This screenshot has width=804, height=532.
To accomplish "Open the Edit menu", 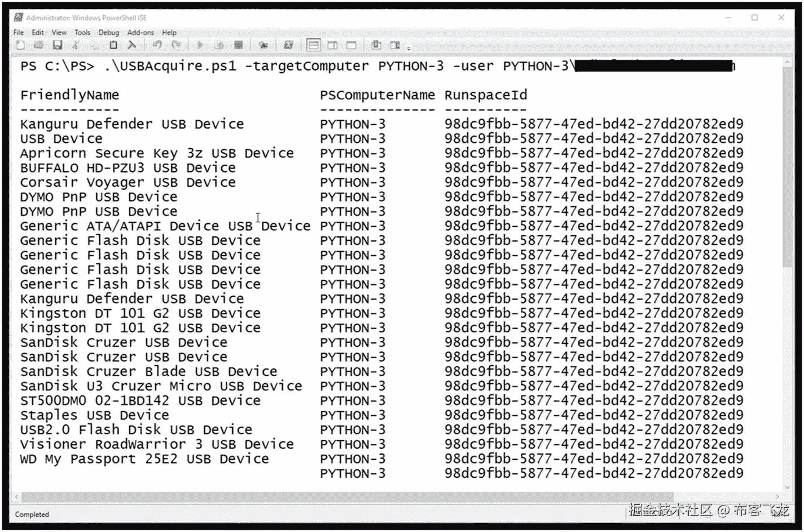I will [38, 33].
